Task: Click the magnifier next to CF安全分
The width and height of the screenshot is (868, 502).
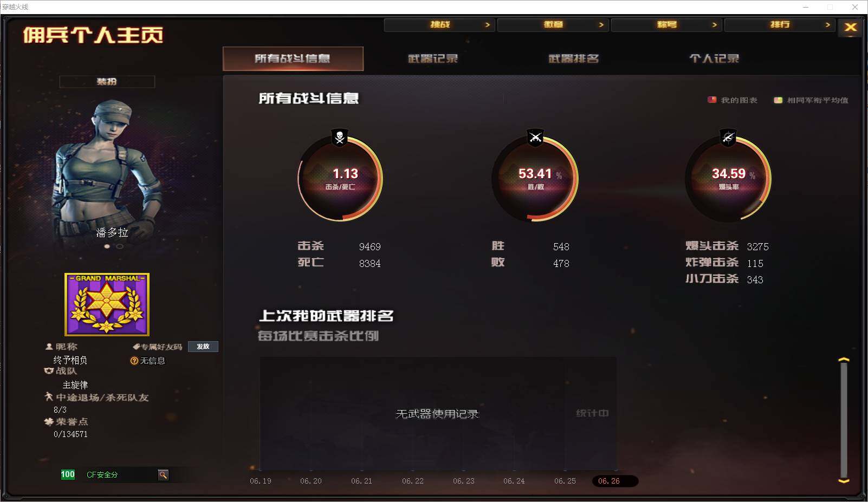Action: [x=163, y=475]
